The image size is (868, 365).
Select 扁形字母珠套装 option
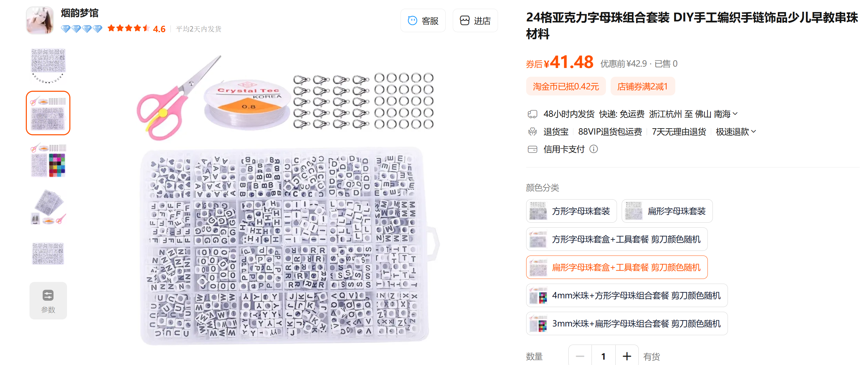[667, 211]
